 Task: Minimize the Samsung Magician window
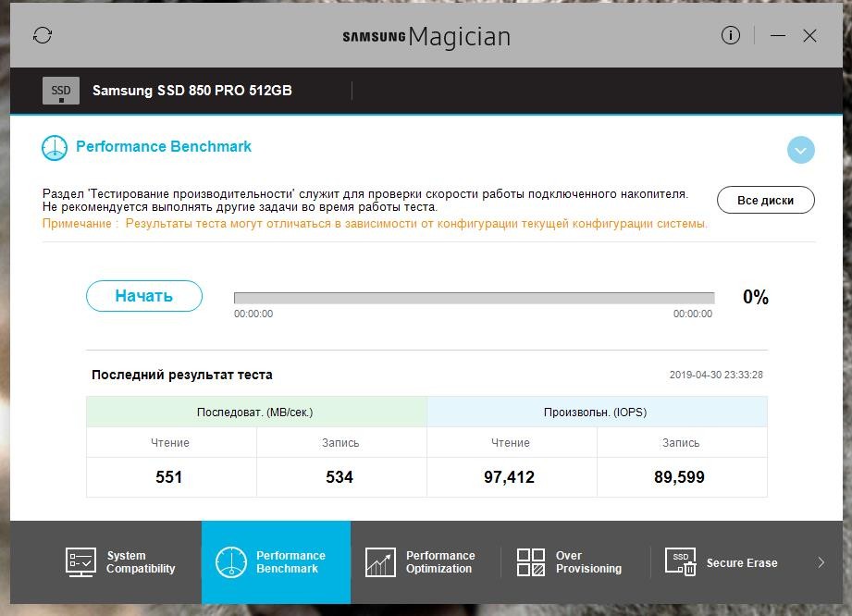pyautogui.click(x=778, y=36)
